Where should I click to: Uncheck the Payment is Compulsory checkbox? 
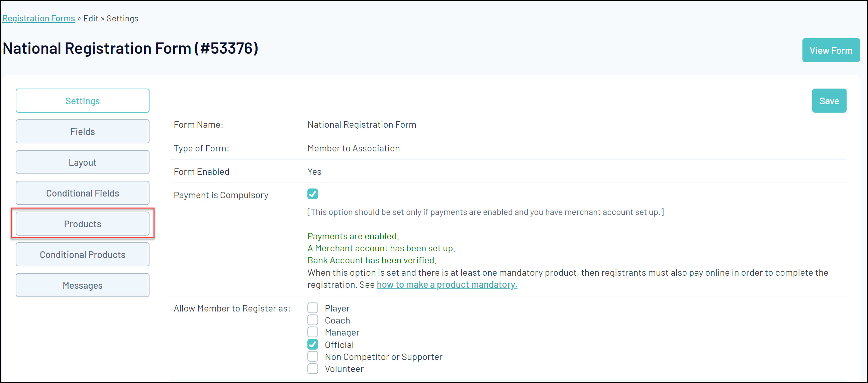312,194
